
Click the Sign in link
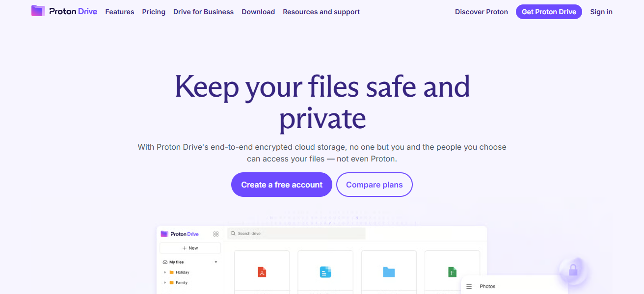[601, 12]
